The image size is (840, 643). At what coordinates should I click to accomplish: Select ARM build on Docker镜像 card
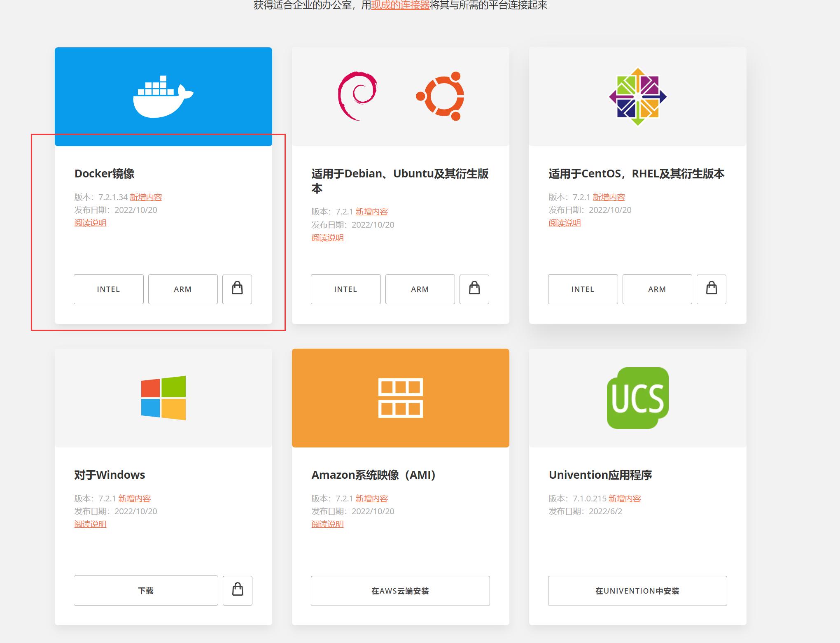point(182,289)
